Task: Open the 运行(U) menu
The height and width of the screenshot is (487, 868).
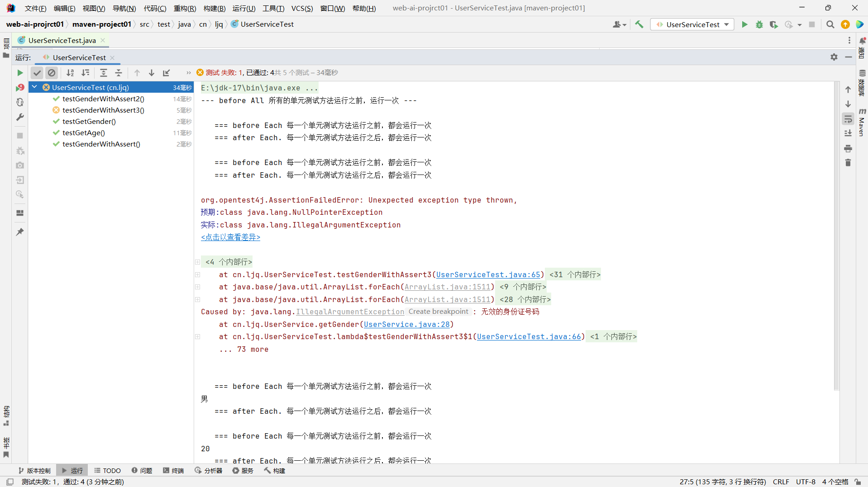Action: point(244,8)
